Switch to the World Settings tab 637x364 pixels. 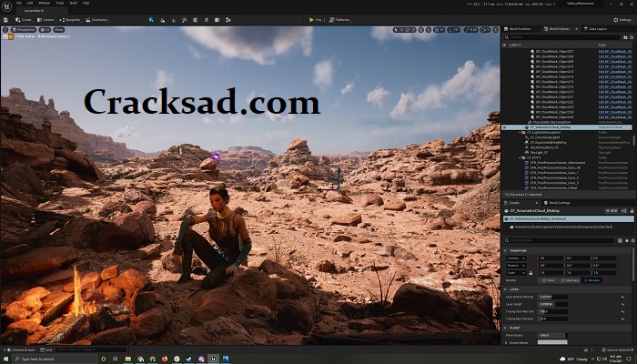(556, 203)
